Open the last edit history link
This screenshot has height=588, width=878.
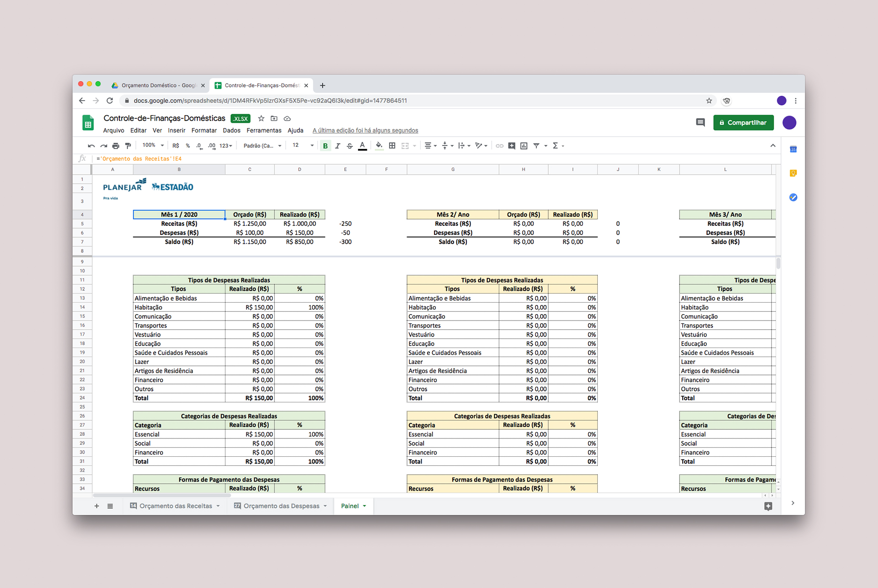(365, 130)
